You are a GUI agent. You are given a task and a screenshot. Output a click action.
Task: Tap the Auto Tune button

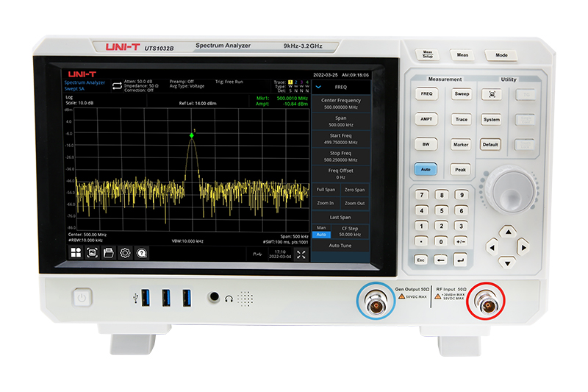click(340, 246)
